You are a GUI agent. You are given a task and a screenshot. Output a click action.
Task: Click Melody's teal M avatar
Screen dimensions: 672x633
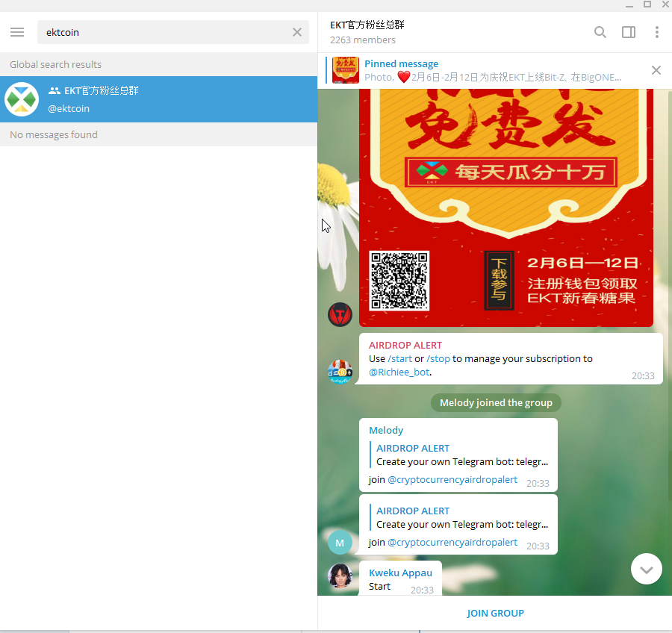pos(340,543)
